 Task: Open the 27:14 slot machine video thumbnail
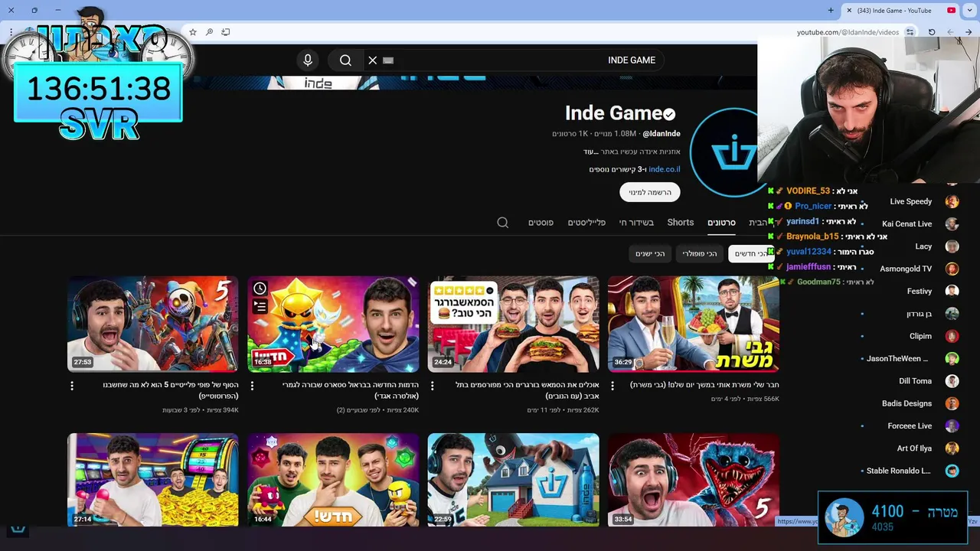click(x=153, y=480)
